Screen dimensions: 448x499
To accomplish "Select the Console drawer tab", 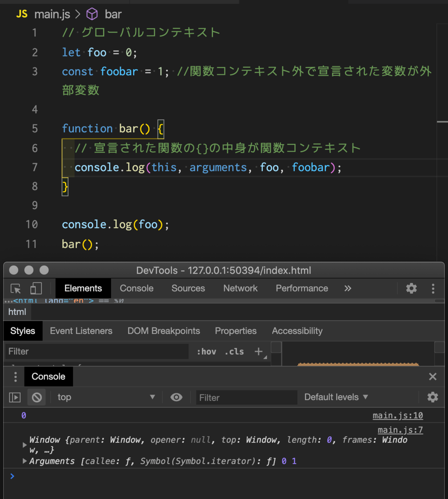I will pyautogui.click(x=49, y=376).
